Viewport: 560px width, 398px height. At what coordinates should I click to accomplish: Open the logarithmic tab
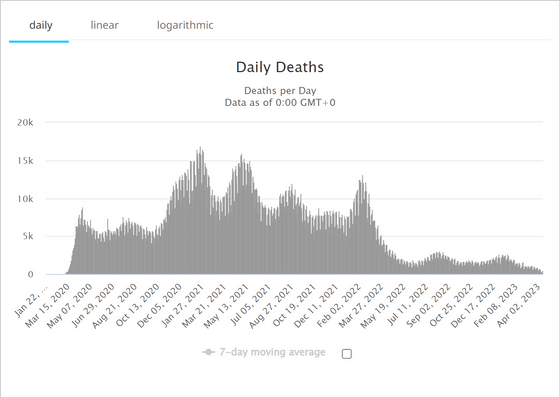pyautogui.click(x=185, y=25)
